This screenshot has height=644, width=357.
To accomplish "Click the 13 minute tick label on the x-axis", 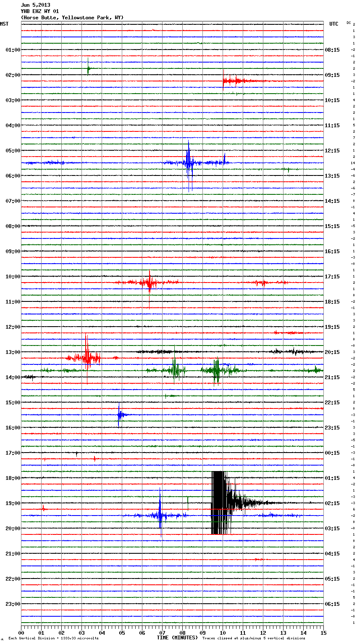I will tap(283, 633).
